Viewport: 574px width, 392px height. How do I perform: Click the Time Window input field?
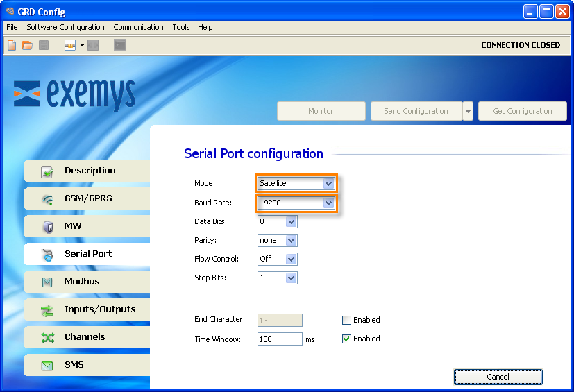click(x=279, y=339)
